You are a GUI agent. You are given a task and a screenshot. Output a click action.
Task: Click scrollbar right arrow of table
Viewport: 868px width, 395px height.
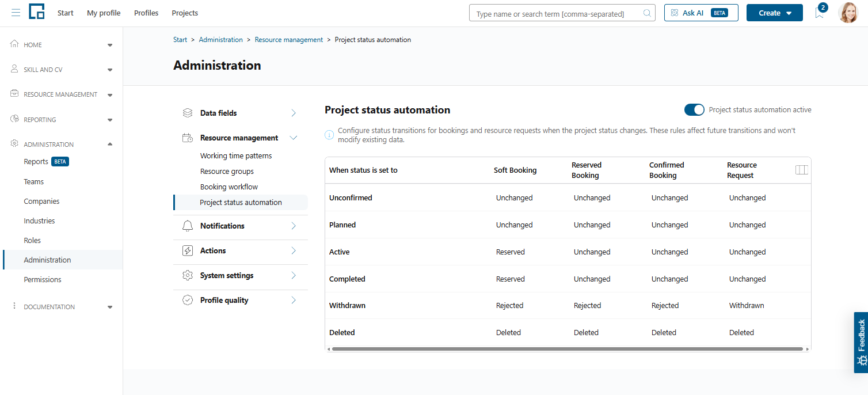click(807, 349)
